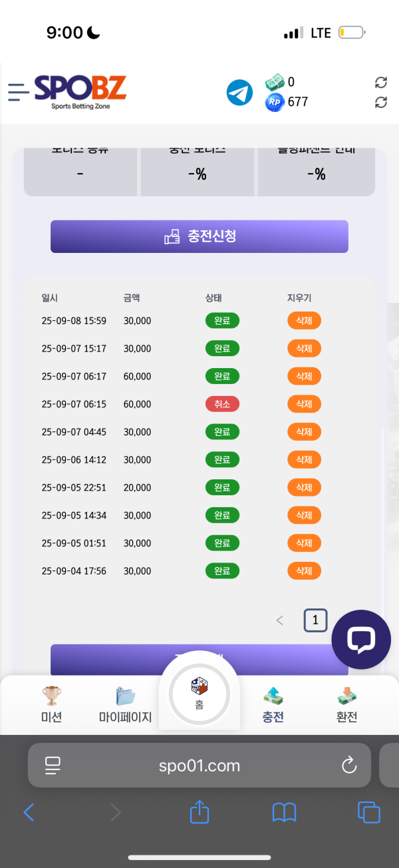Open the Safari share sheet
The image size is (399, 868).
(199, 812)
